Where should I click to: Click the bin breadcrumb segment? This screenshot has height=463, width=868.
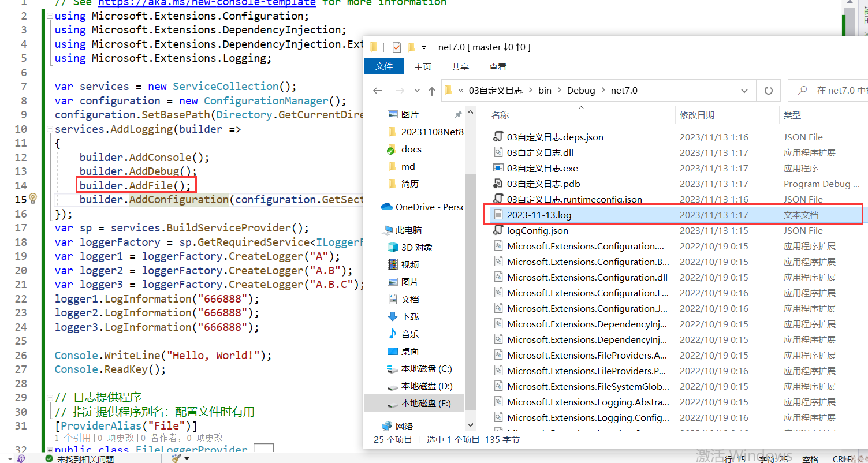click(545, 91)
